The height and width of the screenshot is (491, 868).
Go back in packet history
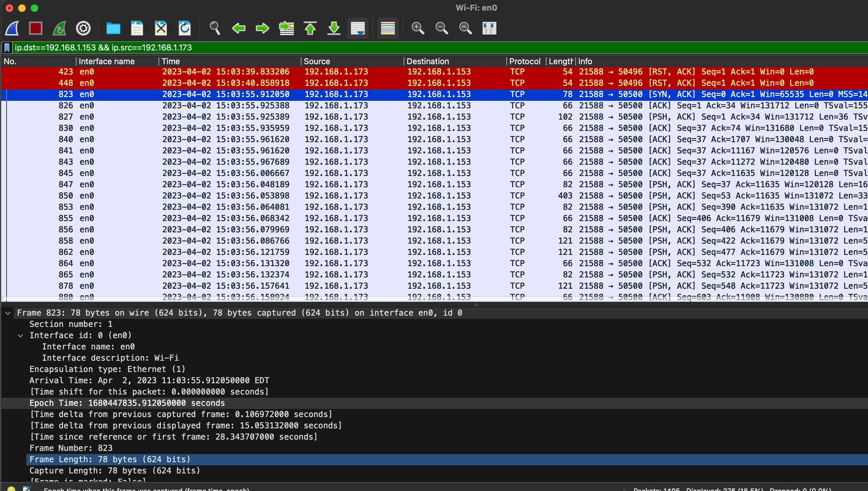click(239, 28)
